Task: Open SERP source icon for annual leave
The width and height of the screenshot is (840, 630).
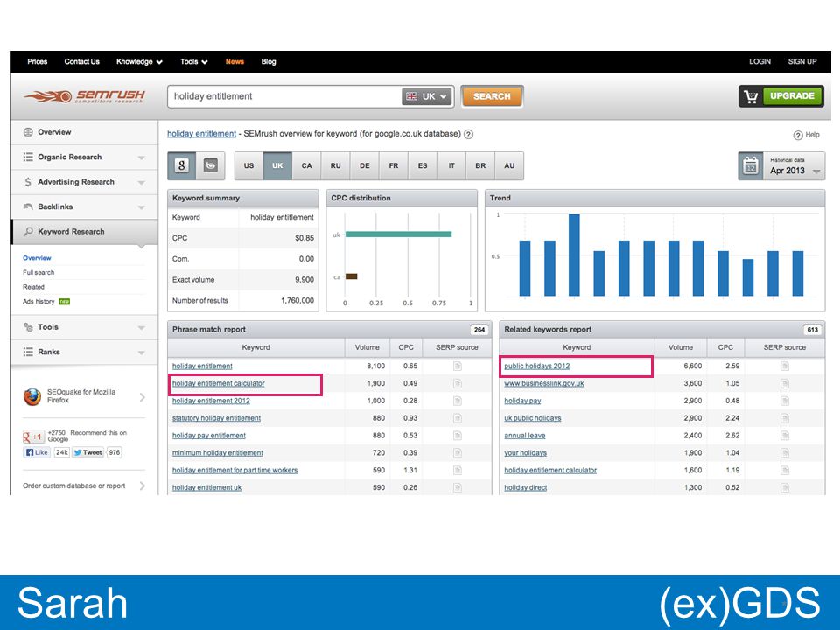Action: pyautogui.click(x=784, y=436)
